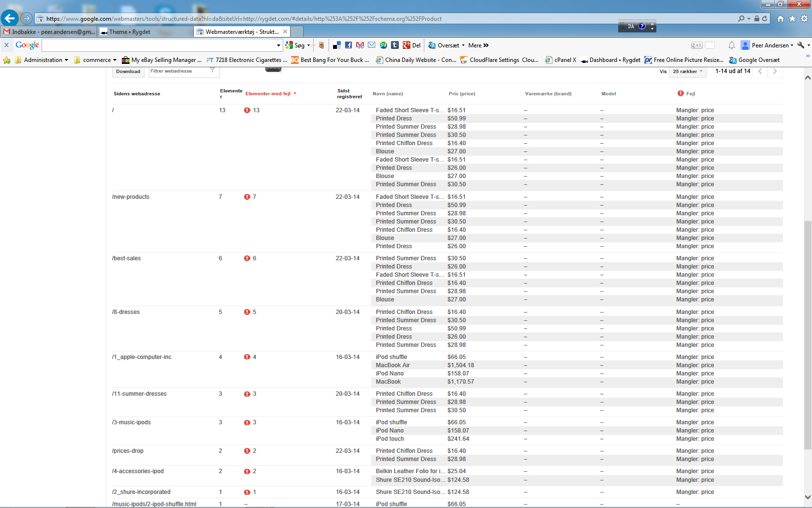The image size is (812, 508).
Task: Click the add-to-favorites-bar star icon
Action: pos(6,60)
